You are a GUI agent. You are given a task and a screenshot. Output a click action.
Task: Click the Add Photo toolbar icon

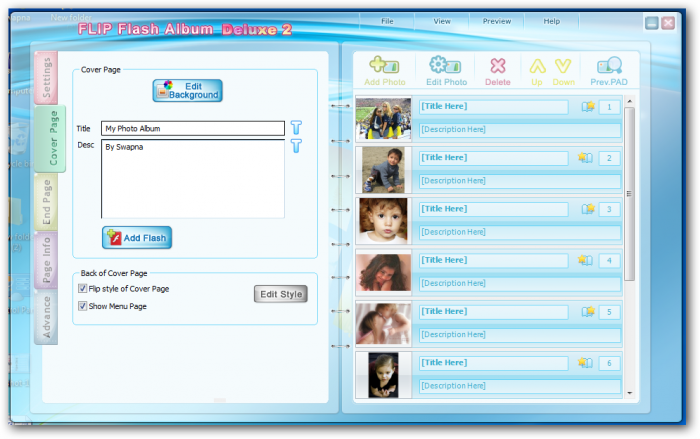click(x=384, y=71)
